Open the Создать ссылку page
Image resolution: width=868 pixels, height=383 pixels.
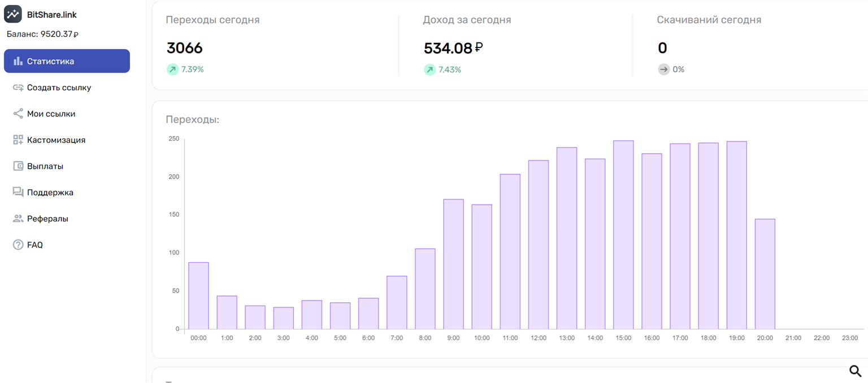[x=59, y=88]
